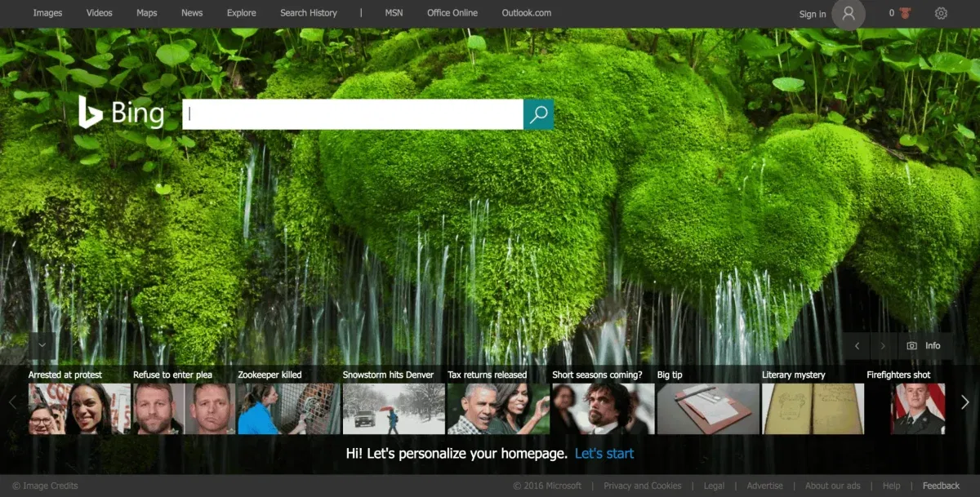Click the camera Info button
Screen dimensions: 980x497
(924, 346)
